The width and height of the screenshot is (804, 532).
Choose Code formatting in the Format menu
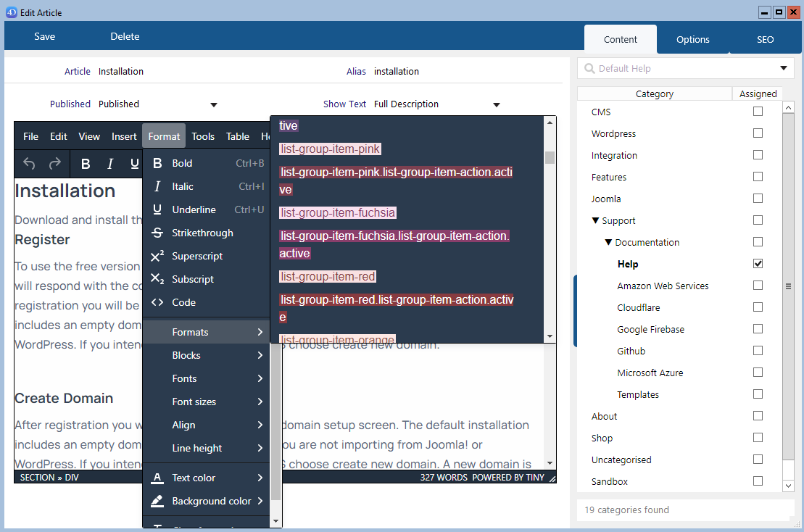183,302
